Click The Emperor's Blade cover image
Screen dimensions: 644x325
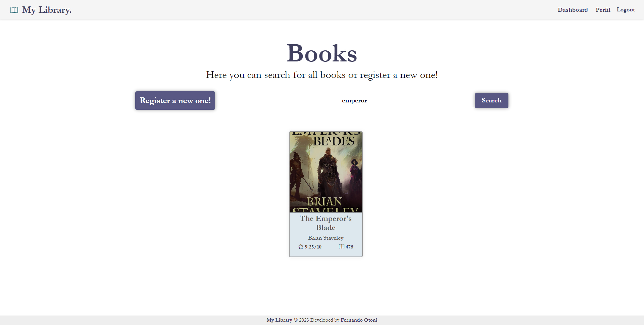point(326,172)
